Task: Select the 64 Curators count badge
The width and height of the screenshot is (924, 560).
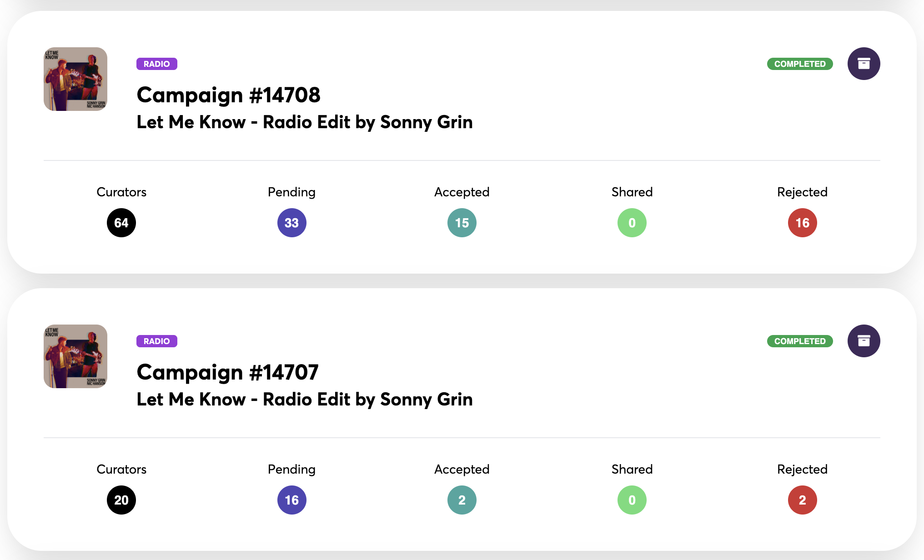Action: click(x=121, y=223)
